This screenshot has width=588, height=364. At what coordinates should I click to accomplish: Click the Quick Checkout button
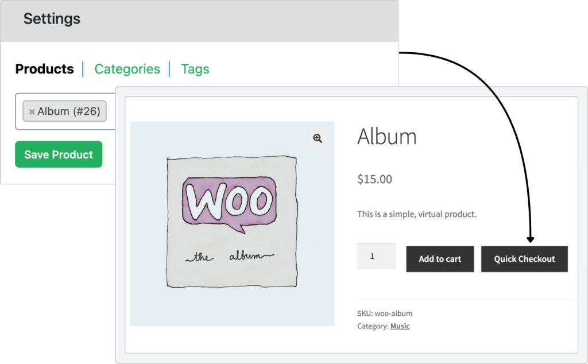(524, 259)
